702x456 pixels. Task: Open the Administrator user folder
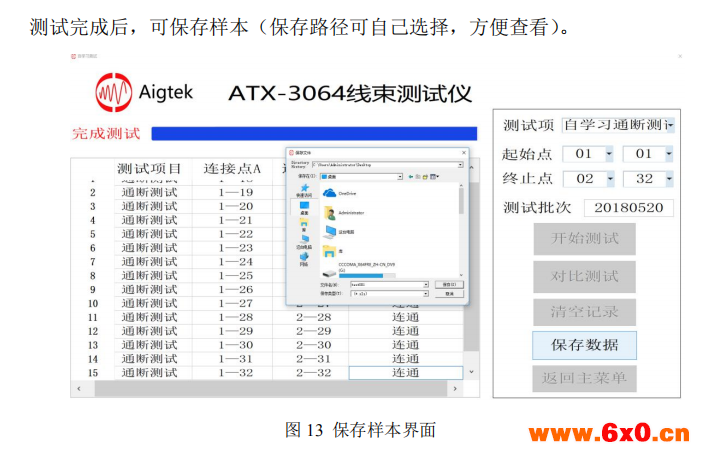pos(343,213)
